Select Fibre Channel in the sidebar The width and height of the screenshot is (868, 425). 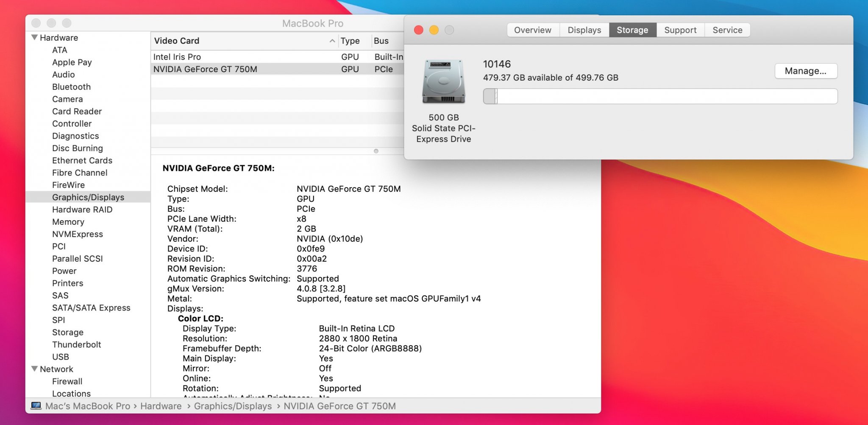(x=80, y=173)
